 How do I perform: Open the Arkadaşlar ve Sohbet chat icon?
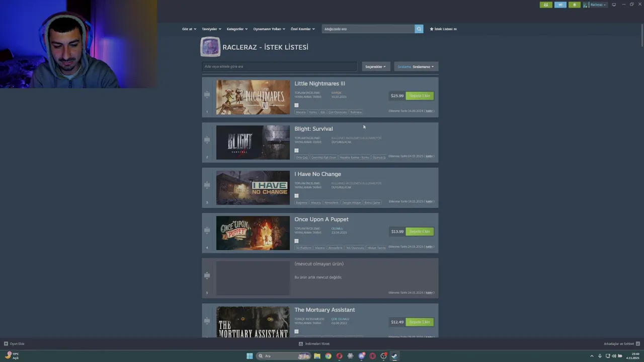pyautogui.click(x=638, y=344)
